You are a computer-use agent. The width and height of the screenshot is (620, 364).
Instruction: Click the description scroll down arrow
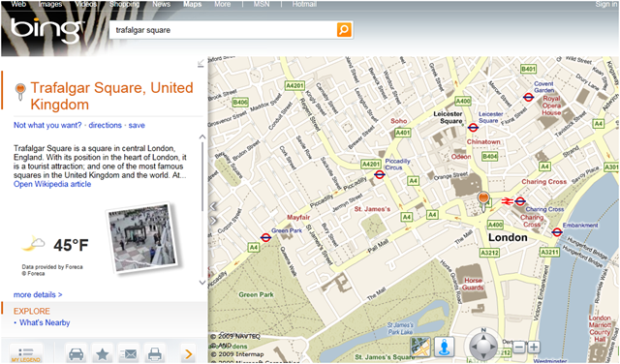point(202,282)
